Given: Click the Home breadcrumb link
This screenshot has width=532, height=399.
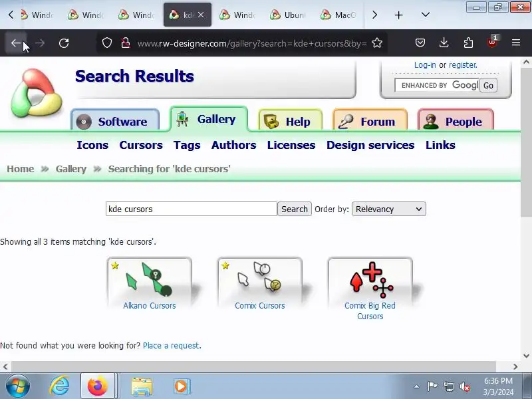Looking at the screenshot, I should pos(21,169).
